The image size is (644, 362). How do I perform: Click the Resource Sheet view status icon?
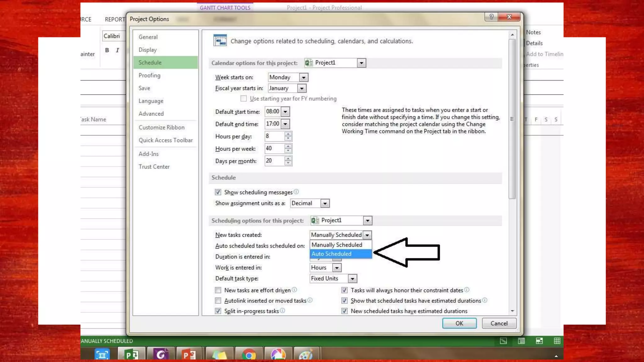[x=557, y=341]
